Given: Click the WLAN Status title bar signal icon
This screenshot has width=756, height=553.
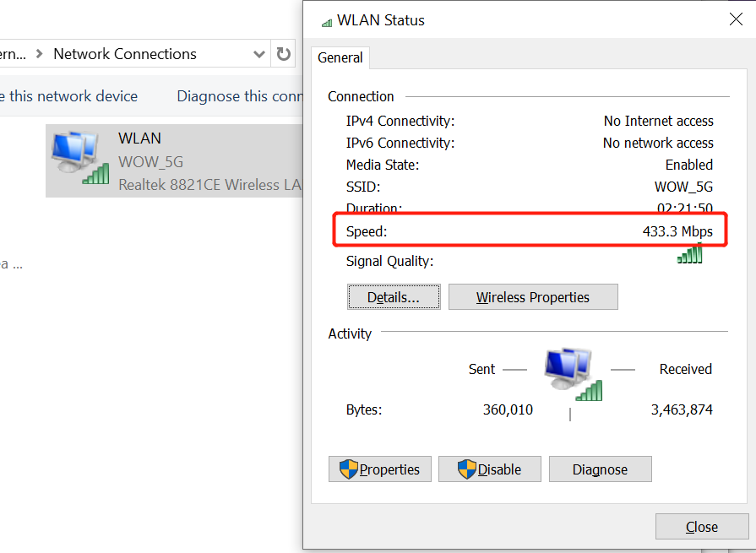Looking at the screenshot, I should (327, 22).
